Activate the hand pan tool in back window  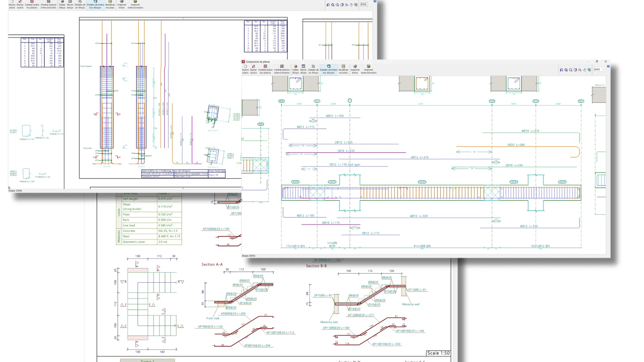(351, 5)
